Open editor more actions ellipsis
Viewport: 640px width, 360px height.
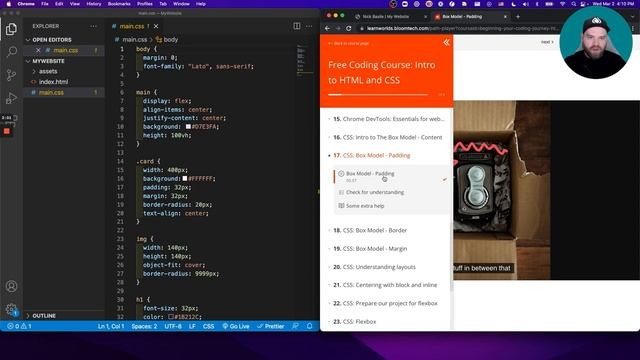[309, 26]
